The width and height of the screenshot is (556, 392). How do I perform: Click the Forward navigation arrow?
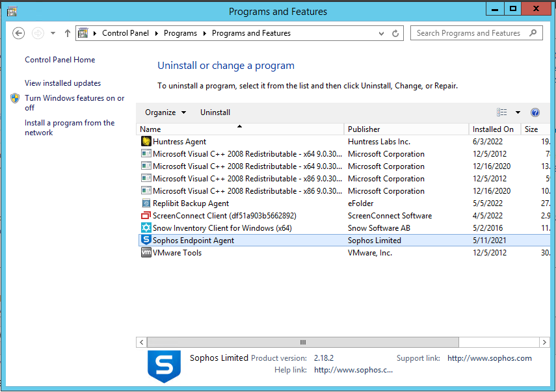pos(38,33)
